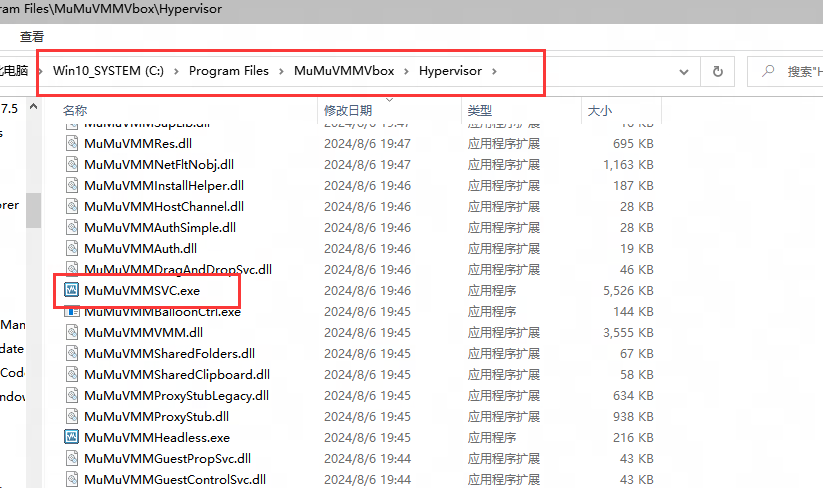Click the MuMuVMMBalloonCtrl.exe file icon
The width and height of the screenshot is (823, 488).
(x=71, y=312)
